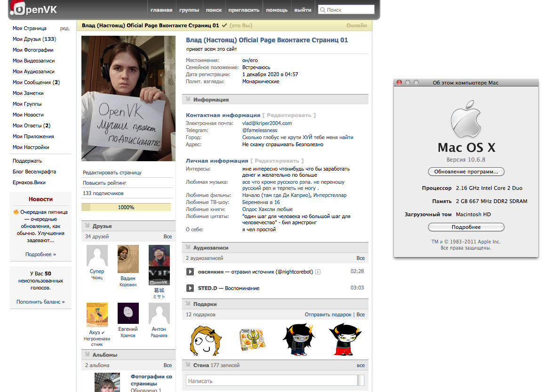Collapse the Информация section
The image size is (551, 392).
188,99
